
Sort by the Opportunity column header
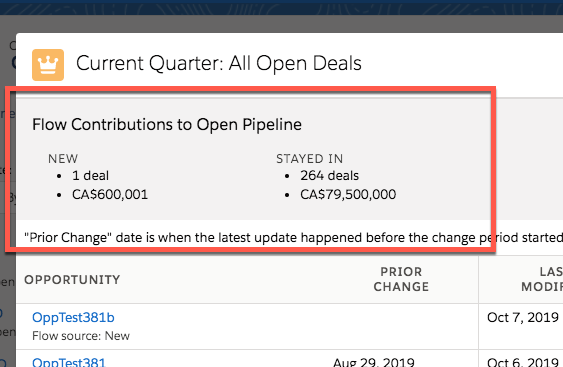tap(72, 279)
